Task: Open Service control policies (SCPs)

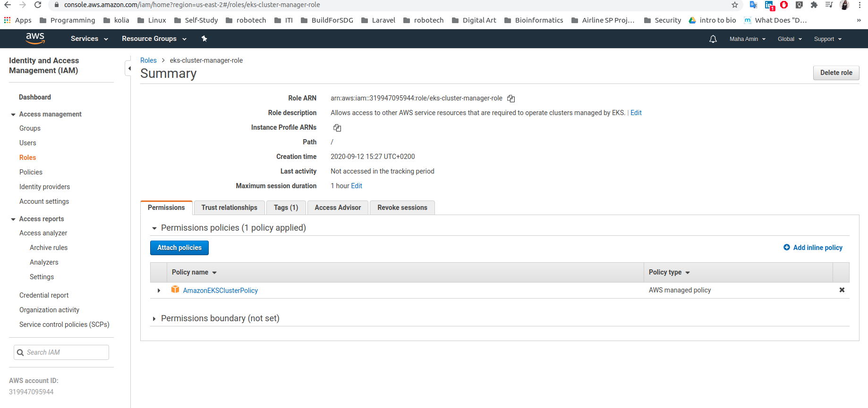Action: pyautogui.click(x=64, y=325)
